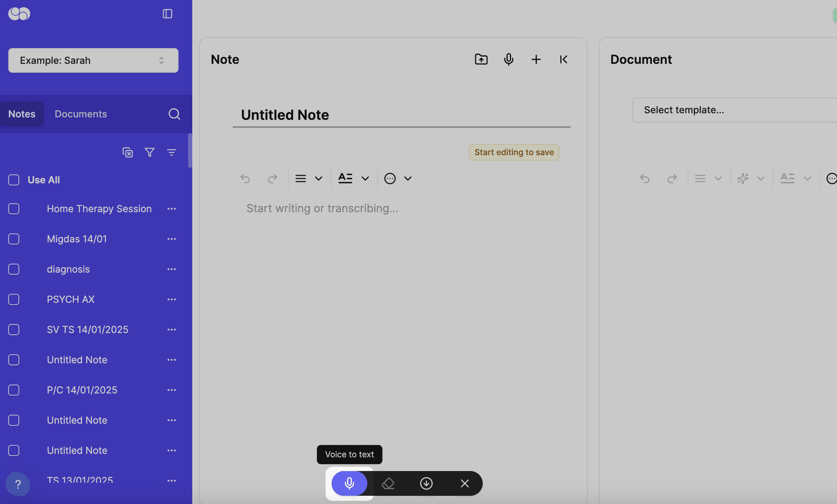Open options menu for SV TS 14/01/2025

pyautogui.click(x=171, y=330)
